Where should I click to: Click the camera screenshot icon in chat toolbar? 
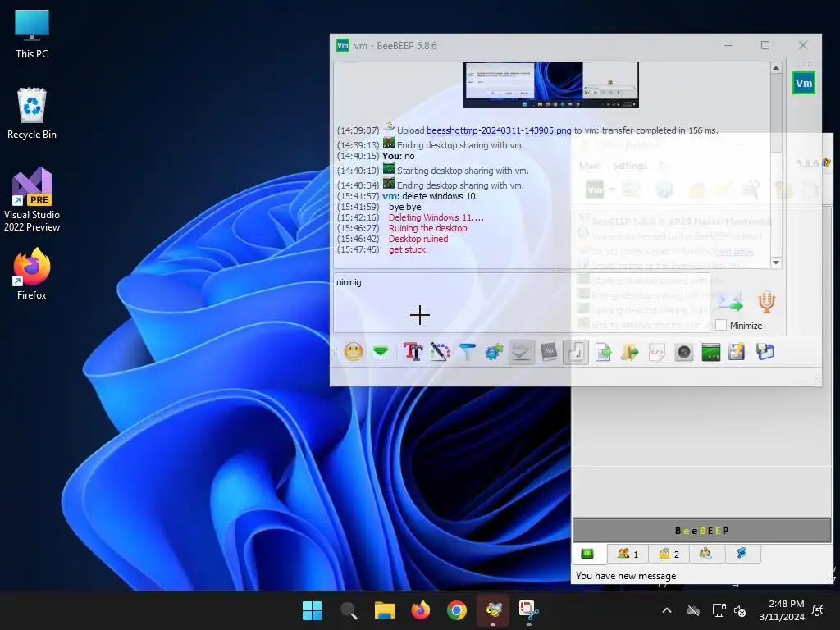[684, 352]
